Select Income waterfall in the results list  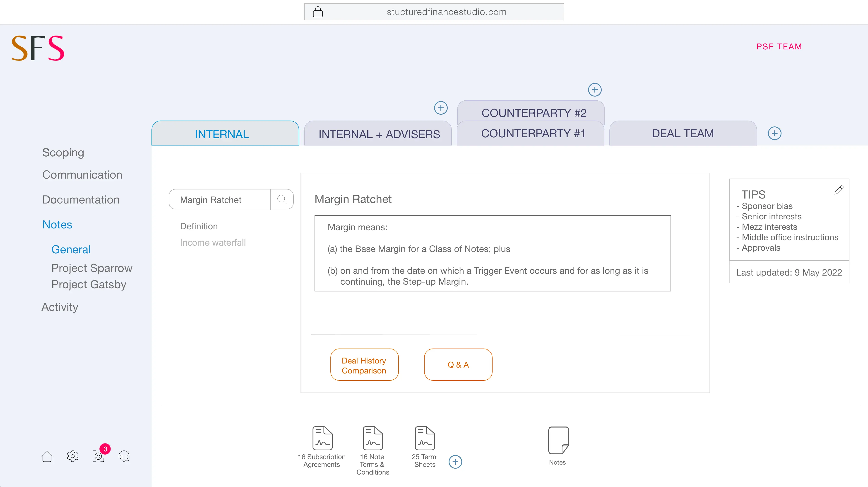(x=213, y=242)
